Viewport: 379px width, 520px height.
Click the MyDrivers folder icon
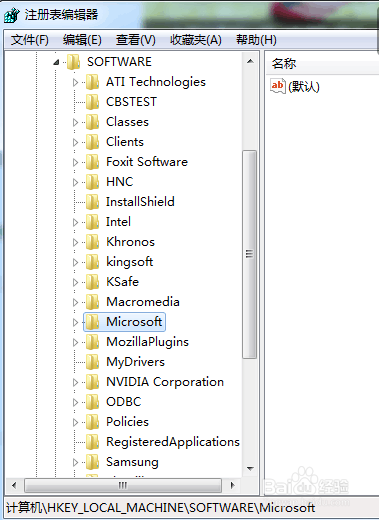[92, 362]
